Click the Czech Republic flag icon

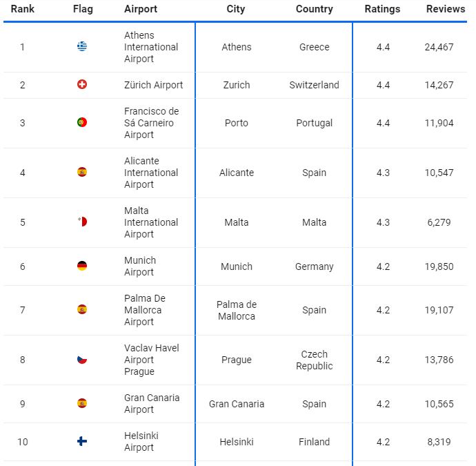pyautogui.click(x=82, y=360)
